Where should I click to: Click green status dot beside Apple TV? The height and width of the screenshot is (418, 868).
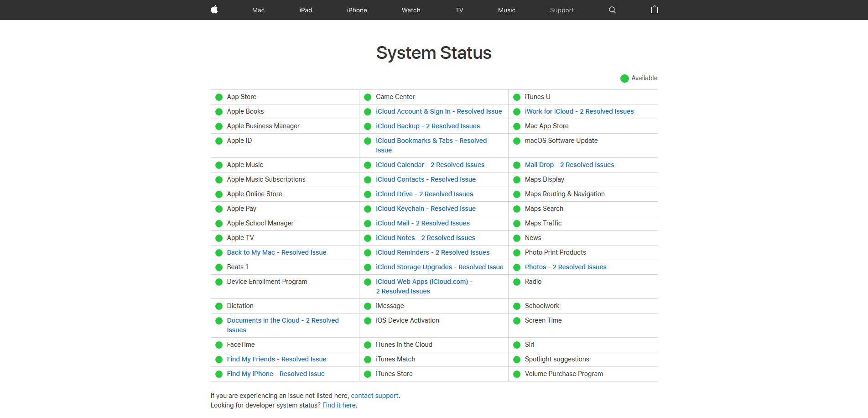pyautogui.click(x=219, y=238)
